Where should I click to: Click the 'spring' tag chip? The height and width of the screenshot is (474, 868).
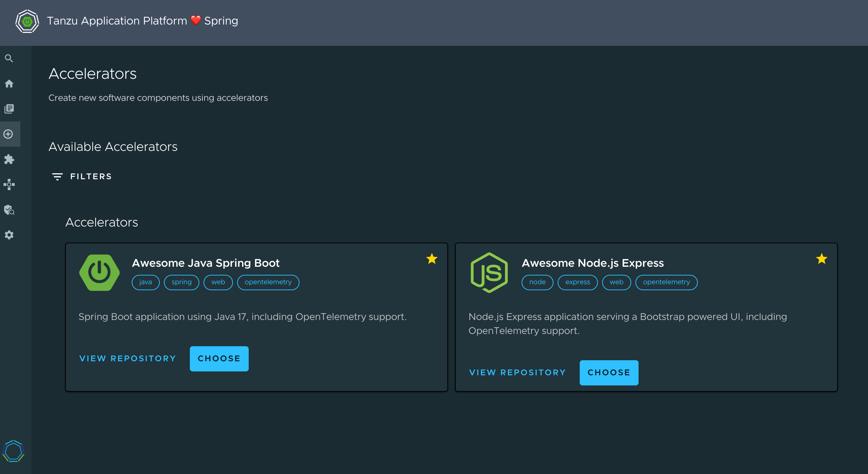coord(181,282)
